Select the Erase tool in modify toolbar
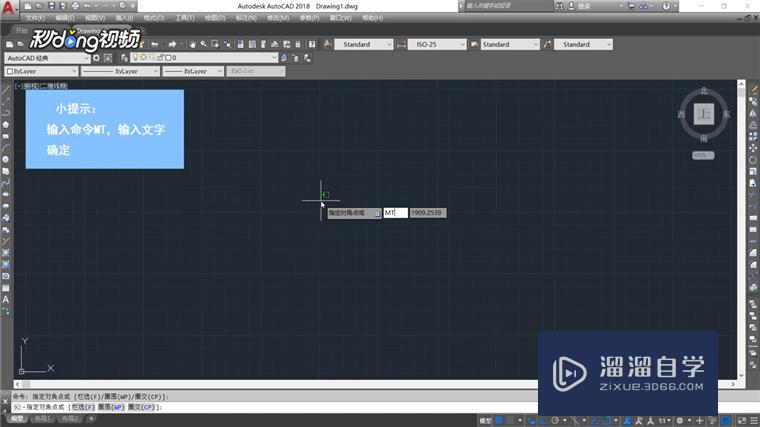 (x=753, y=90)
